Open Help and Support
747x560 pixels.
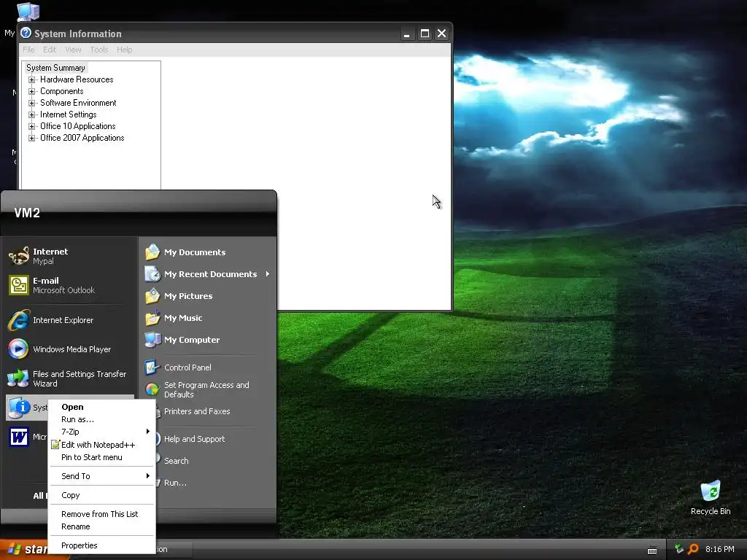(x=194, y=438)
